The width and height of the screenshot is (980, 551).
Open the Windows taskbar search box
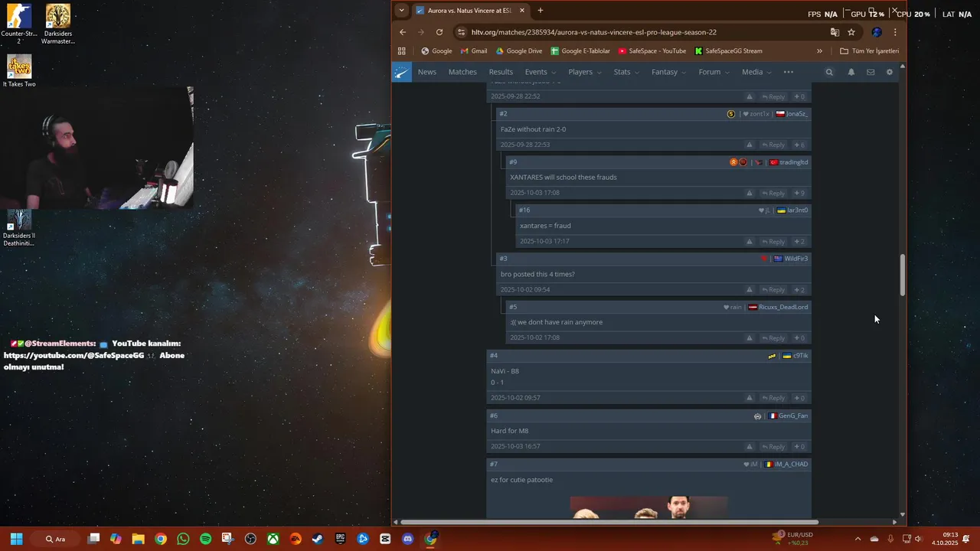tap(55, 539)
